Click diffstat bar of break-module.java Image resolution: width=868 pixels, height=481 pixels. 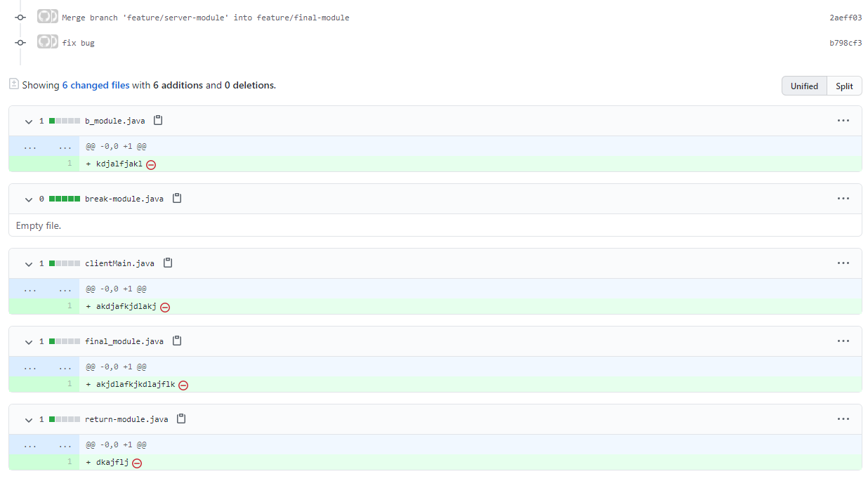coord(65,199)
